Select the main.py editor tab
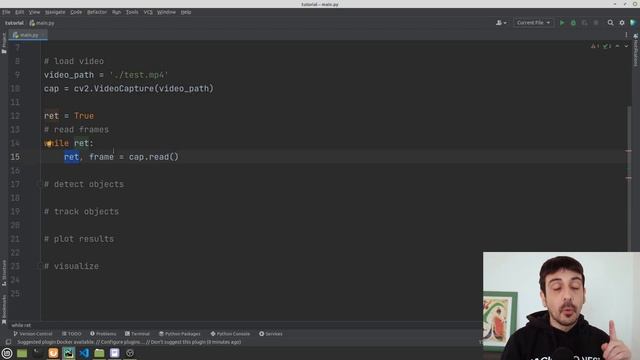 (x=28, y=35)
